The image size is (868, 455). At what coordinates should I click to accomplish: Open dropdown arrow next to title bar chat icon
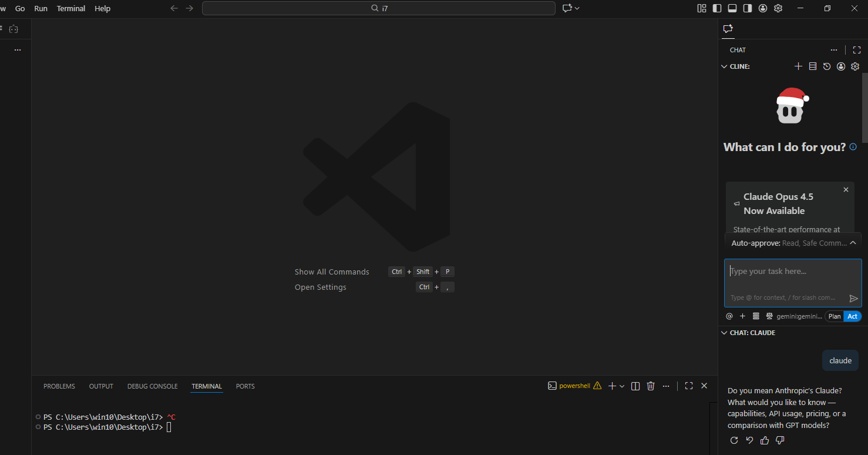pos(577,8)
